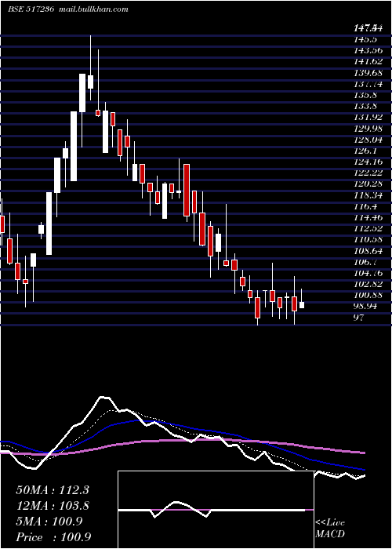Select the 97 price level label
This screenshot has height=549, width=392.
pos(359,318)
